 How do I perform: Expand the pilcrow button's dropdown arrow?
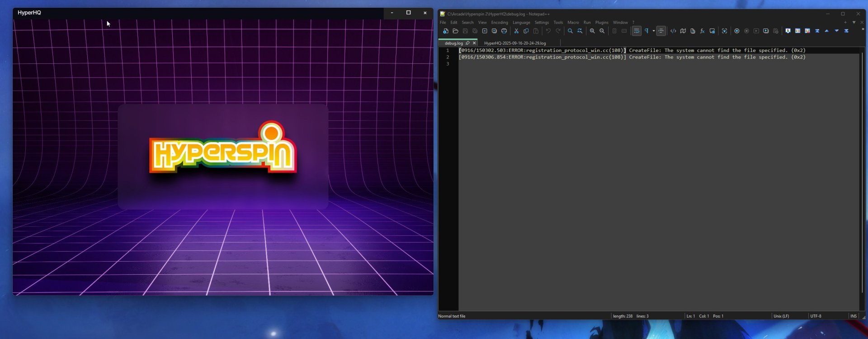(654, 31)
